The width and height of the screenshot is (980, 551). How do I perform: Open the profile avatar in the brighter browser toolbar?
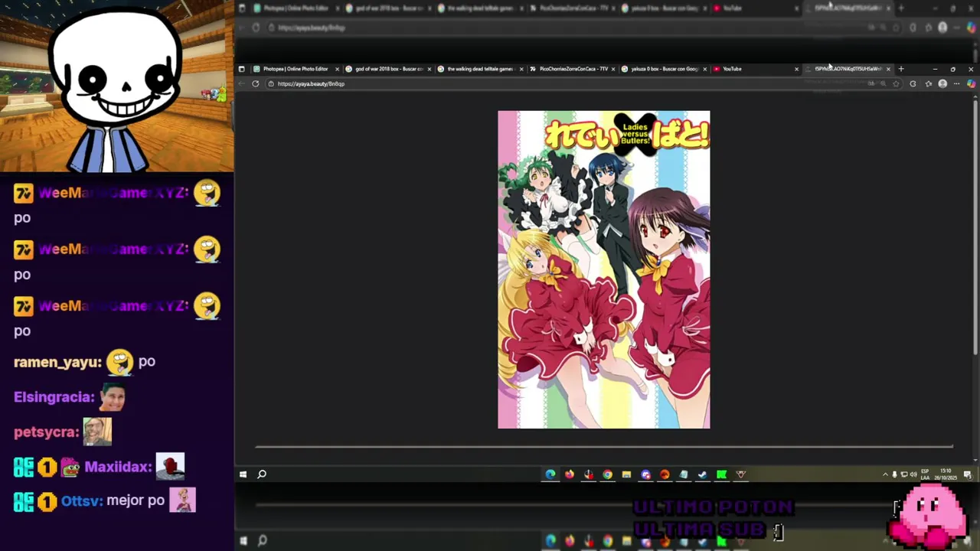pyautogui.click(x=942, y=83)
